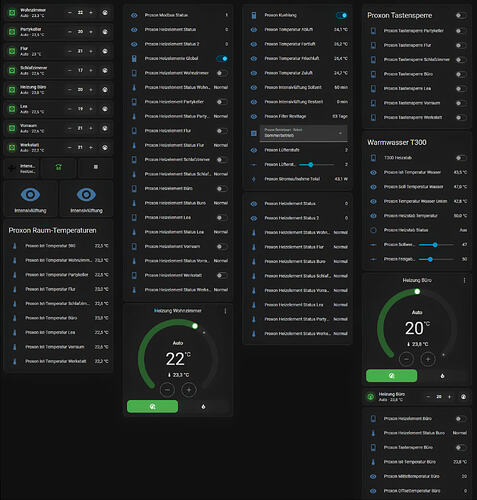Click the Proxon Ist Temperatur Flur row
Image resolution: width=477 pixels, height=500 pixels.
point(58,289)
